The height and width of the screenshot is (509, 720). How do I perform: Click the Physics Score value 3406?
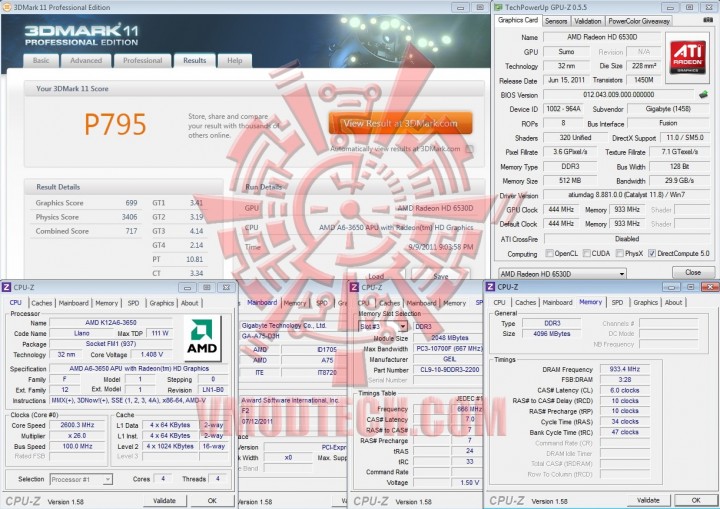click(x=129, y=217)
